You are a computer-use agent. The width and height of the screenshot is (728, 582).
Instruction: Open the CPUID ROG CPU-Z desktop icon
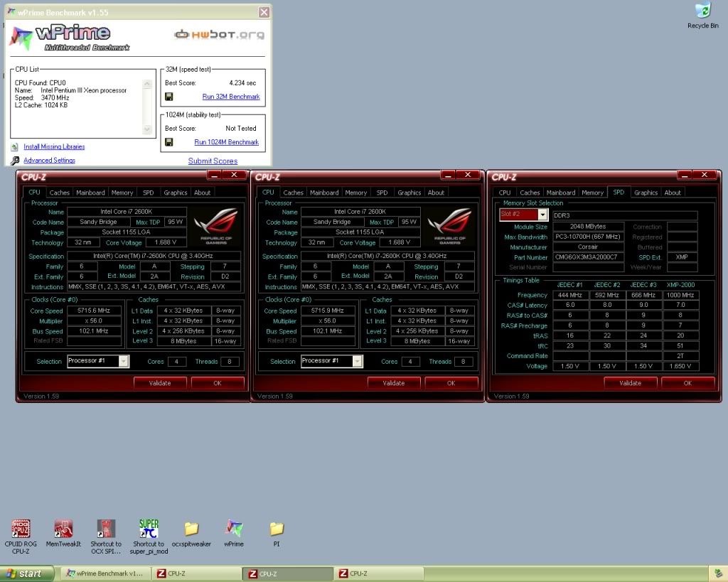21,529
